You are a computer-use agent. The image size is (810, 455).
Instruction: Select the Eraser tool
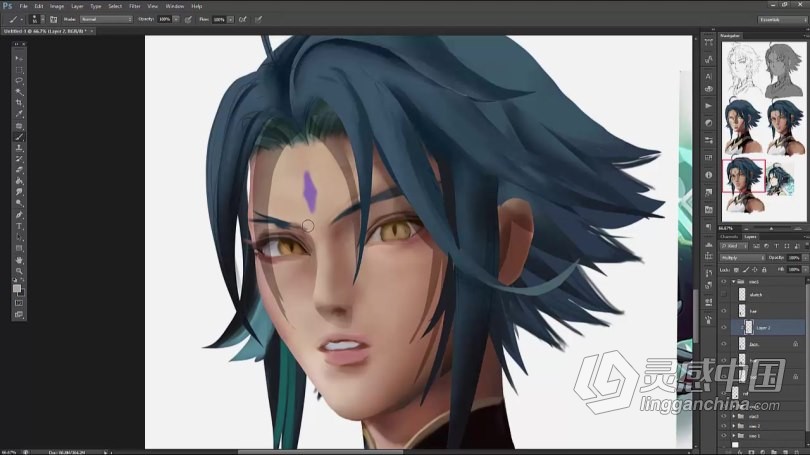[x=19, y=170]
